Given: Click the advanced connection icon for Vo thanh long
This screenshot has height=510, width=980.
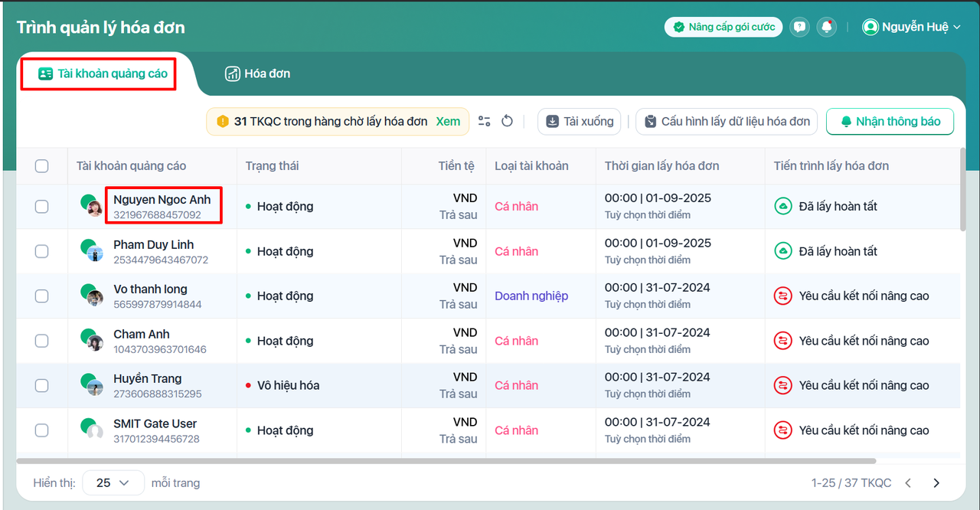Looking at the screenshot, I should click(x=782, y=296).
